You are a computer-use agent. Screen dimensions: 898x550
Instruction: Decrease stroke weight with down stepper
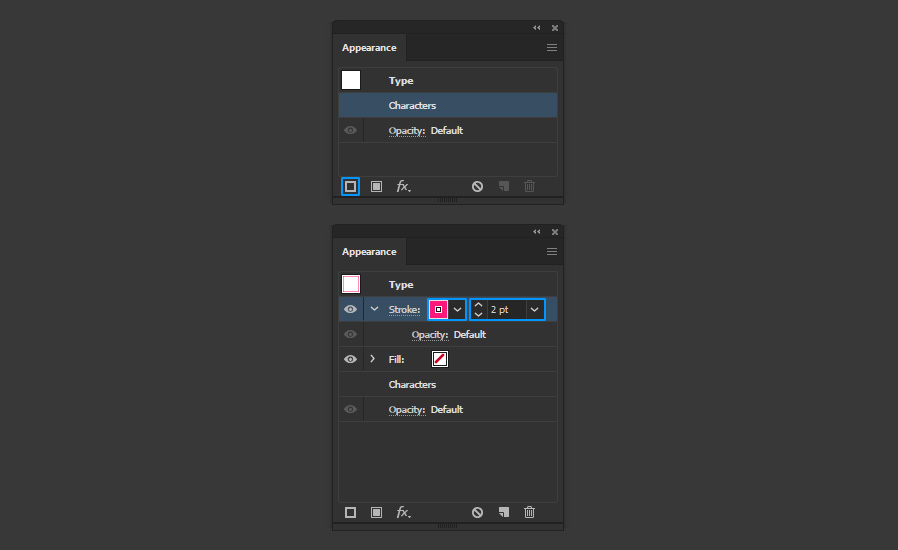[x=478, y=314]
